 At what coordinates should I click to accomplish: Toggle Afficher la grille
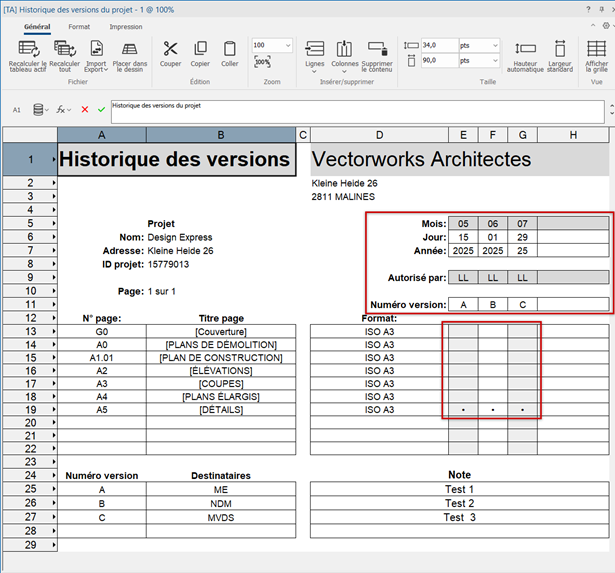coord(597,49)
